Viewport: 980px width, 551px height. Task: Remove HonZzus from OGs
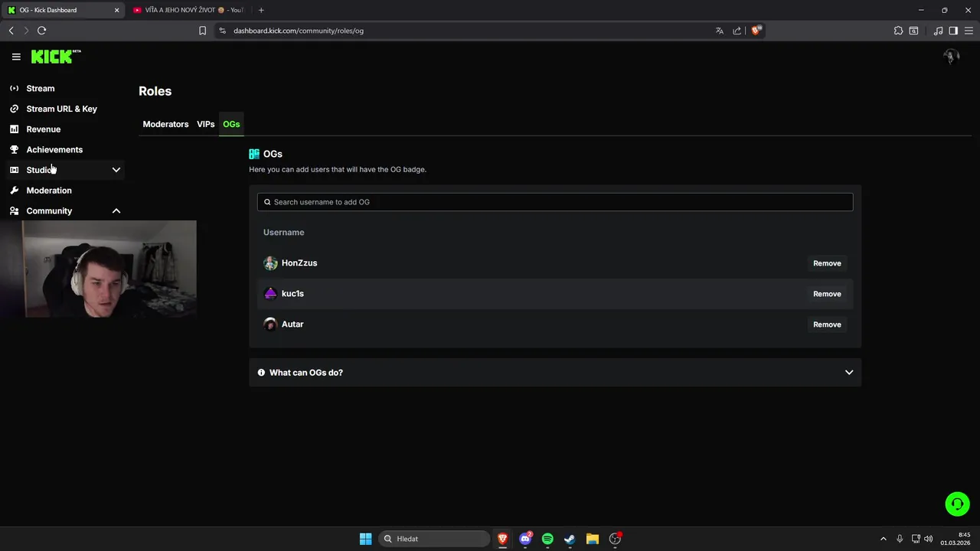827,263
